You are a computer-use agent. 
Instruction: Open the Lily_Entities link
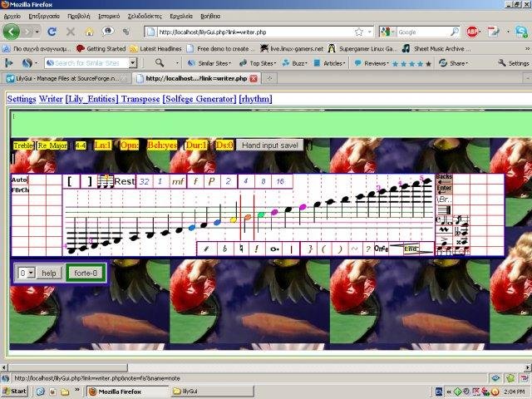(x=92, y=99)
